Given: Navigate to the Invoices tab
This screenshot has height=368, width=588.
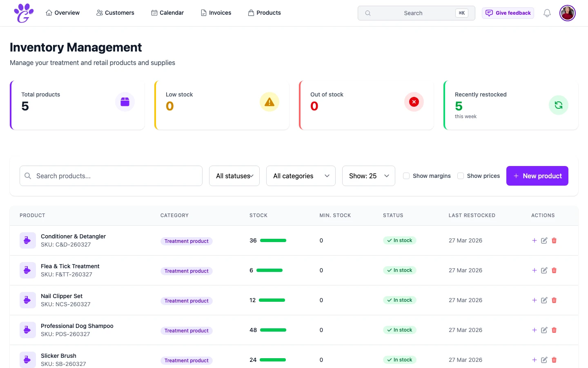Looking at the screenshot, I should [216, 13].
